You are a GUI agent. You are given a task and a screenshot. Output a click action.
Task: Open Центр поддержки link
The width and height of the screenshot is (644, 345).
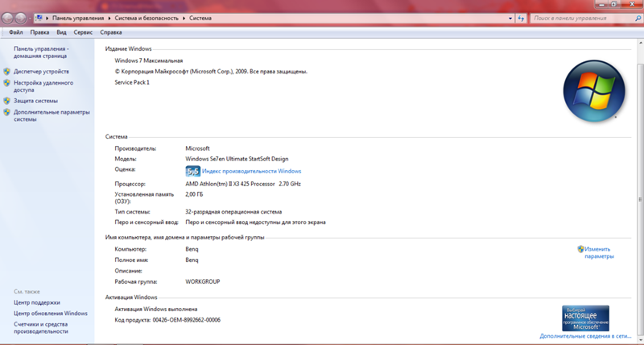coord(37,302)
